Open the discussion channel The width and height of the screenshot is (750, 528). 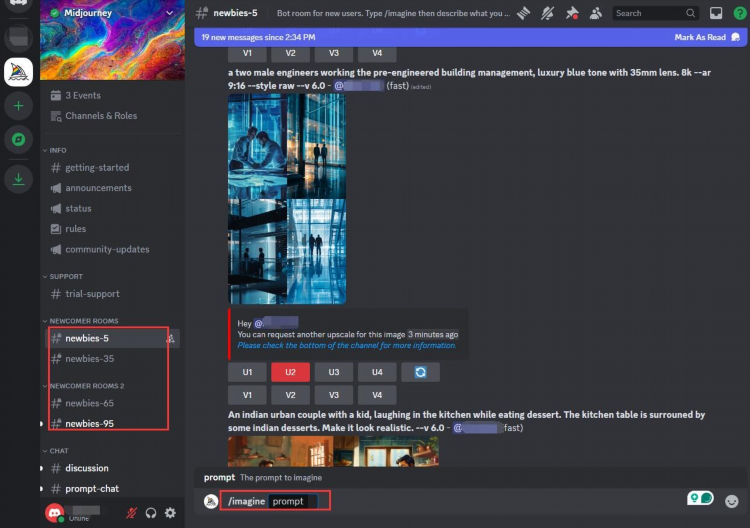[x=112, y=468]
